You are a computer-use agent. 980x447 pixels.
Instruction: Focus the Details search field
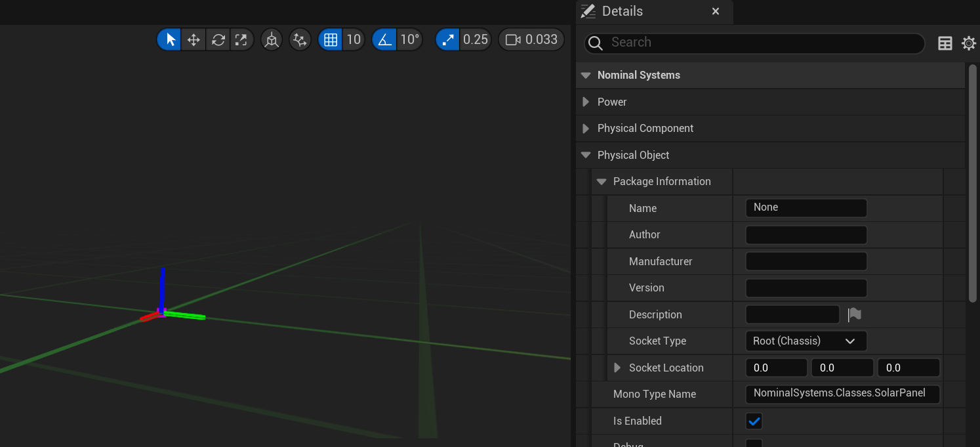click(x=754, y=43)
